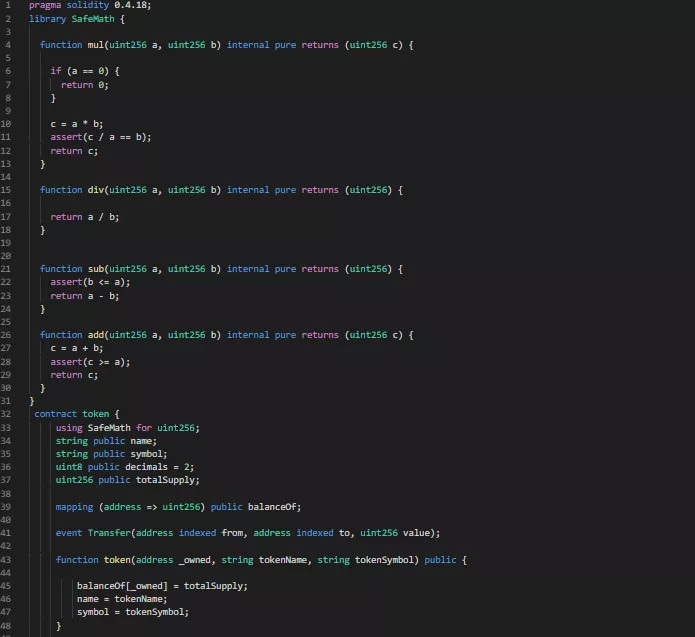Place cursor on 'function mul' signature
This screenshot has height=637, width=695.
click(x=226, y=45)
